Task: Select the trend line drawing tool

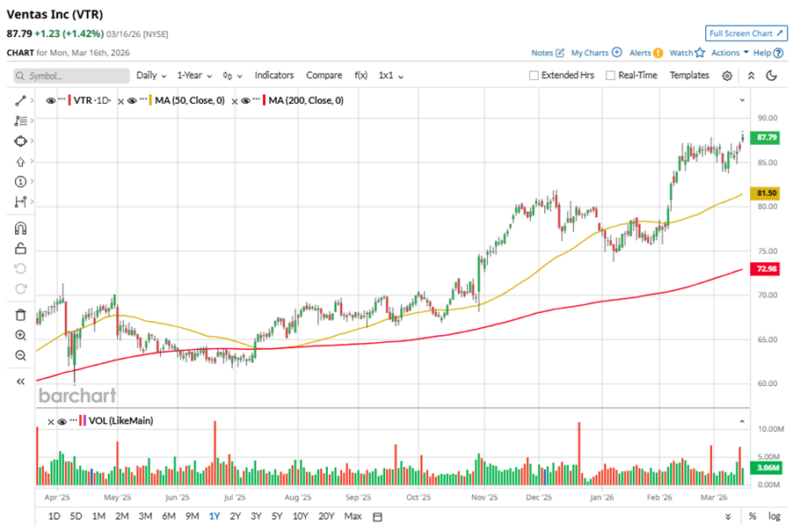Action: (x=20, y=100)
